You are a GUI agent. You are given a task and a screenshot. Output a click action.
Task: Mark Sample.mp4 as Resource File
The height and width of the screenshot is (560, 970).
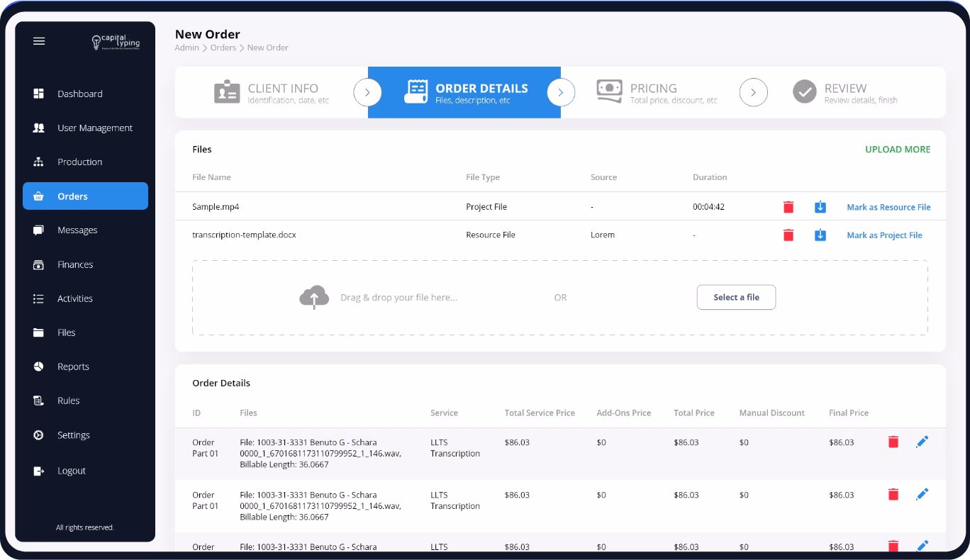888,207
